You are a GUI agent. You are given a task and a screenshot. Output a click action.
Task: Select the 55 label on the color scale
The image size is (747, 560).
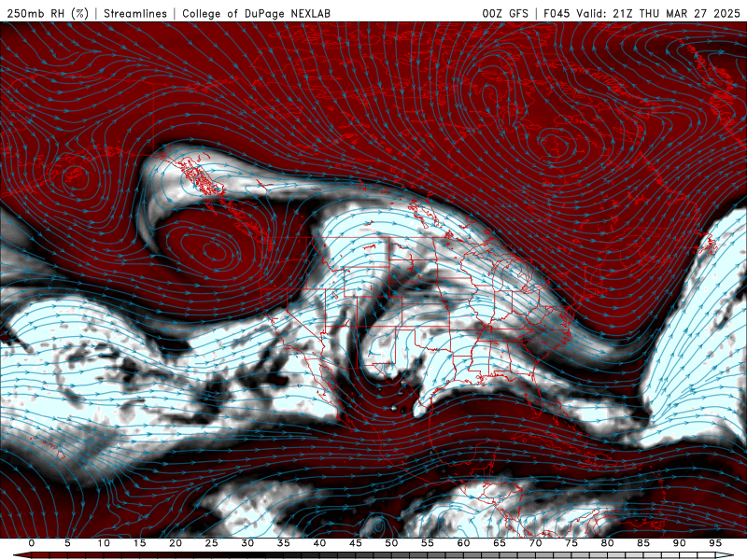(x=428, y=543)
